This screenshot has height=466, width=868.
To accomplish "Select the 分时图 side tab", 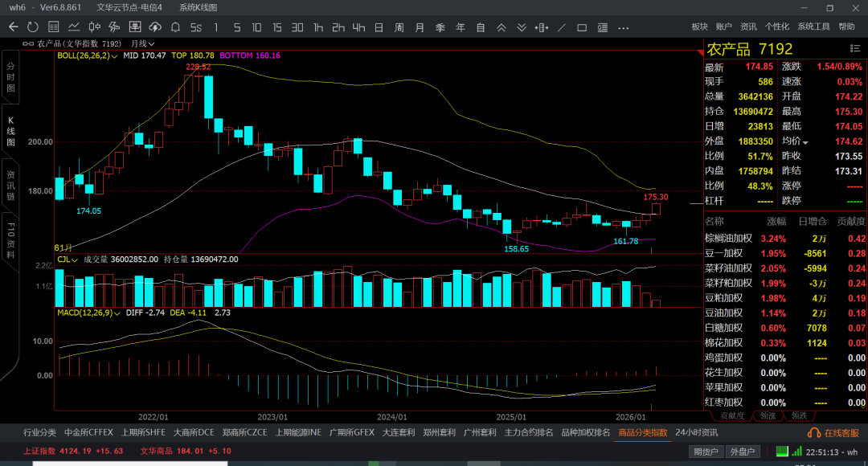I will pyautogui.click(x=10, y=77).
